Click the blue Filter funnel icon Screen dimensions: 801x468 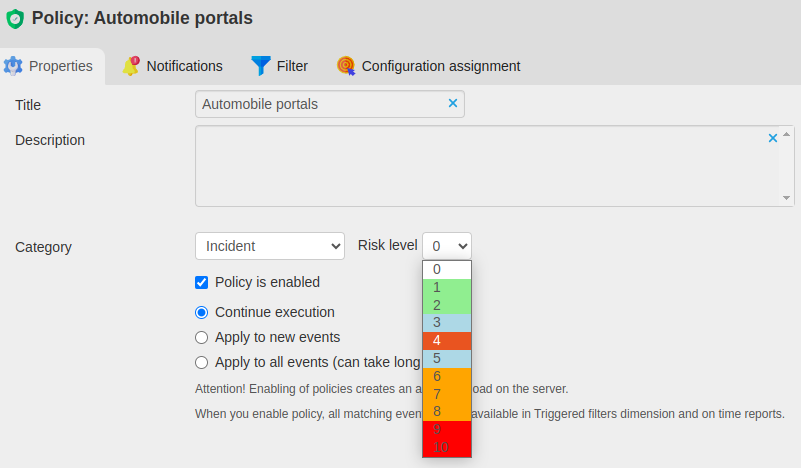coord(261,66)
